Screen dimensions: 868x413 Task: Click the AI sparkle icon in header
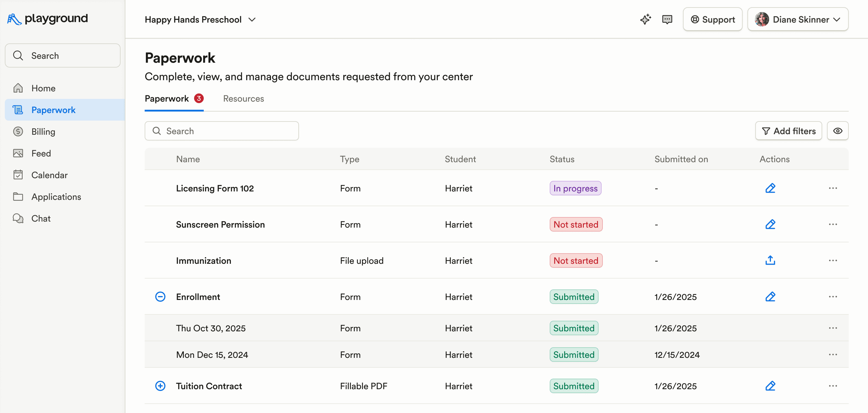coord(645,19)
